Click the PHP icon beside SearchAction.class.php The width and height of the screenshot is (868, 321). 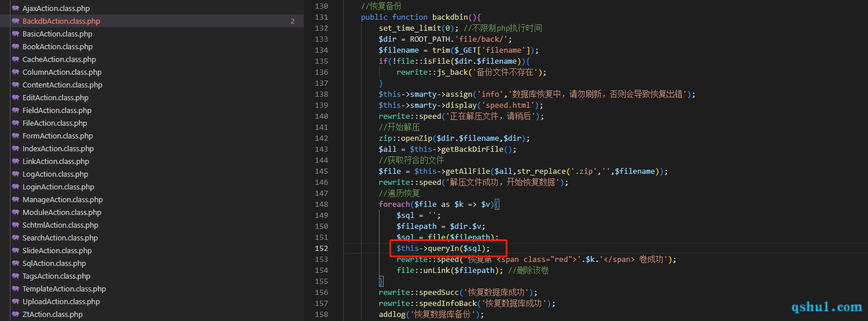(15, 238)
